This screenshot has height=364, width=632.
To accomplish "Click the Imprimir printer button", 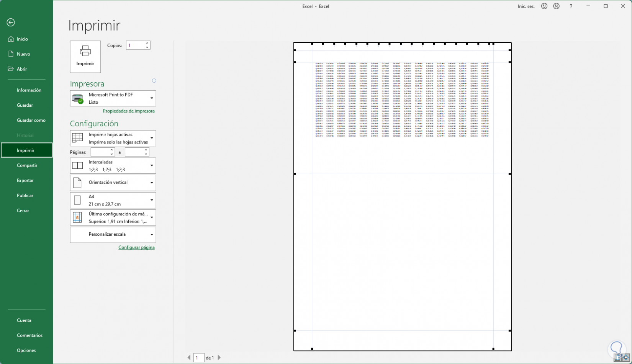I will [x=85, y=57].
